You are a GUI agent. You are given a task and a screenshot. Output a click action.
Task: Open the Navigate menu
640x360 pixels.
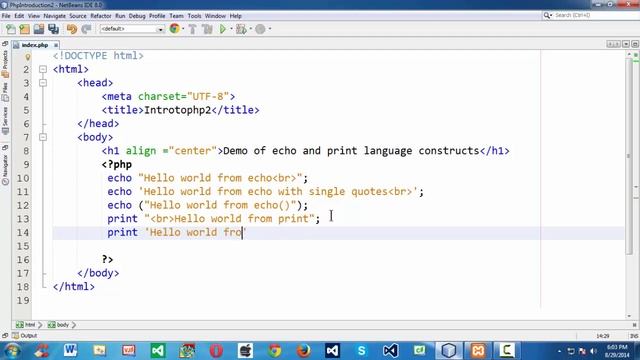(54, 16)
